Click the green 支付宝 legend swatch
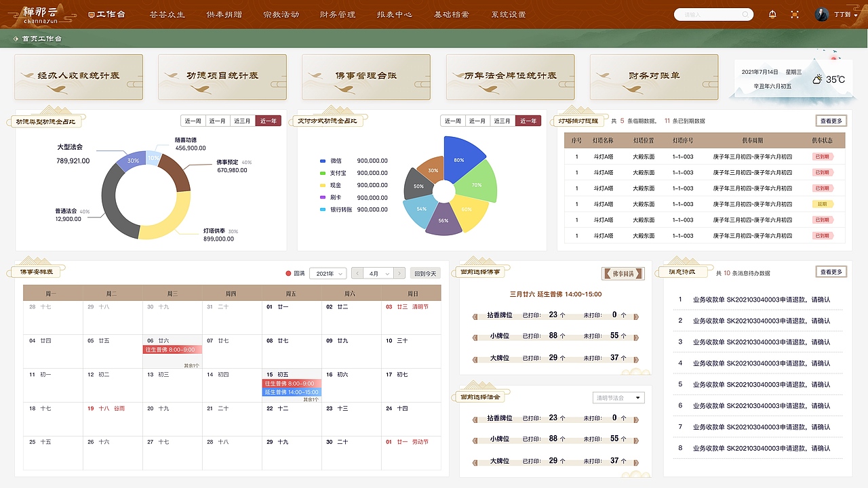Viewport: 868px width, 488px height. coord(323,174)
